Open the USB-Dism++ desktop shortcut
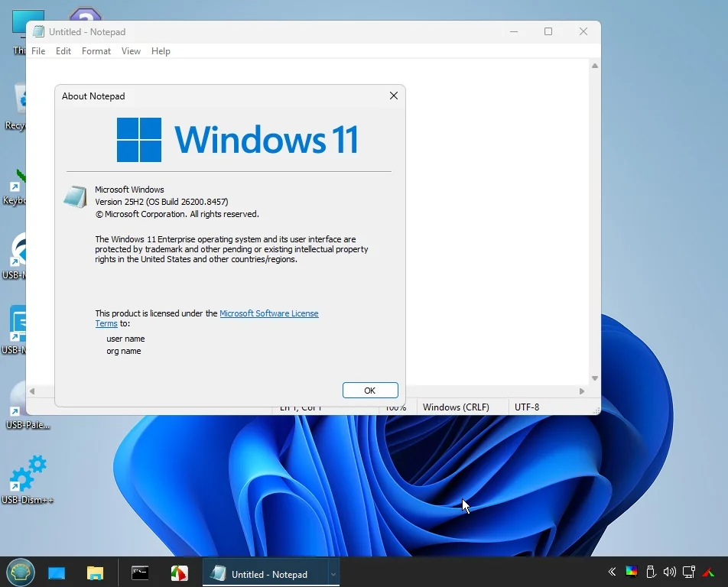Viewport: 728px width, 587px height. (x=27, y=480)
